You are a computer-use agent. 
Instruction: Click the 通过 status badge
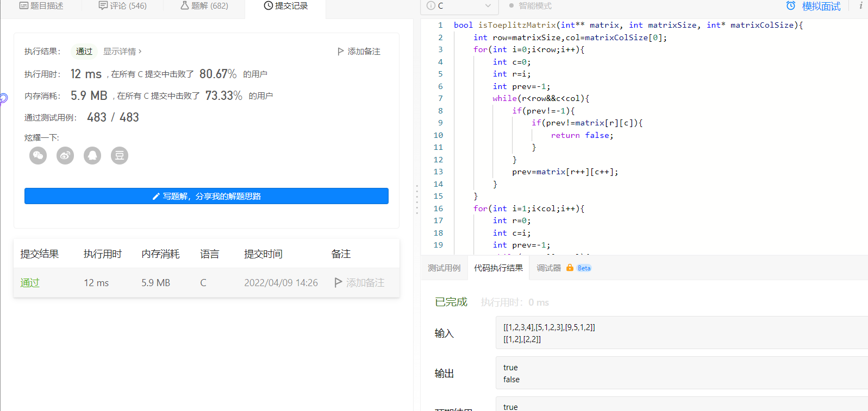coord(84,52)
